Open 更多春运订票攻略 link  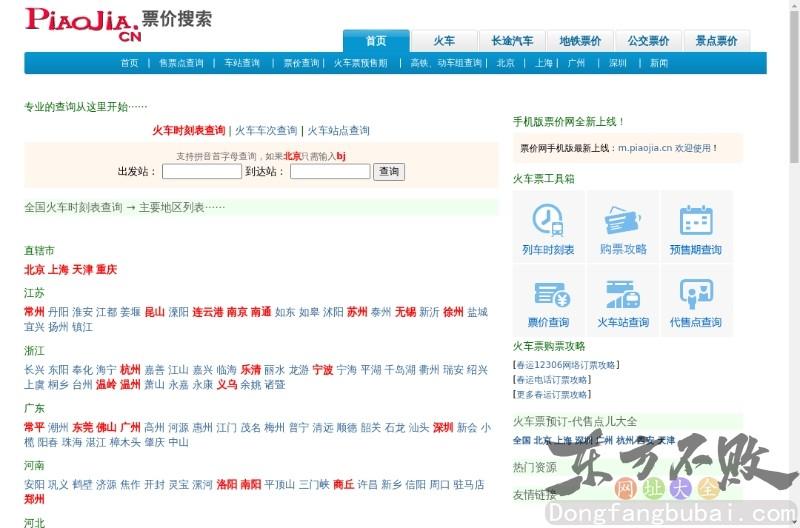click(x=552, y=395)
